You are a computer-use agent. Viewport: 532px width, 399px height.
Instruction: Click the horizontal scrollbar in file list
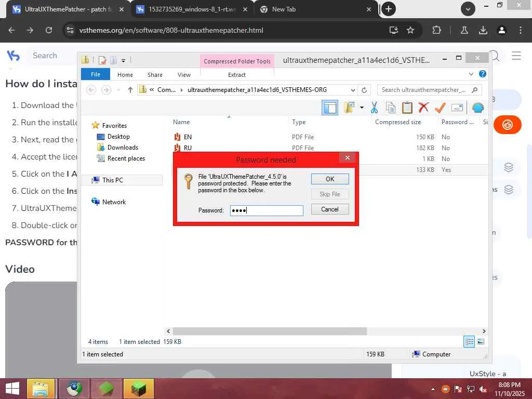tap(270, 331)
